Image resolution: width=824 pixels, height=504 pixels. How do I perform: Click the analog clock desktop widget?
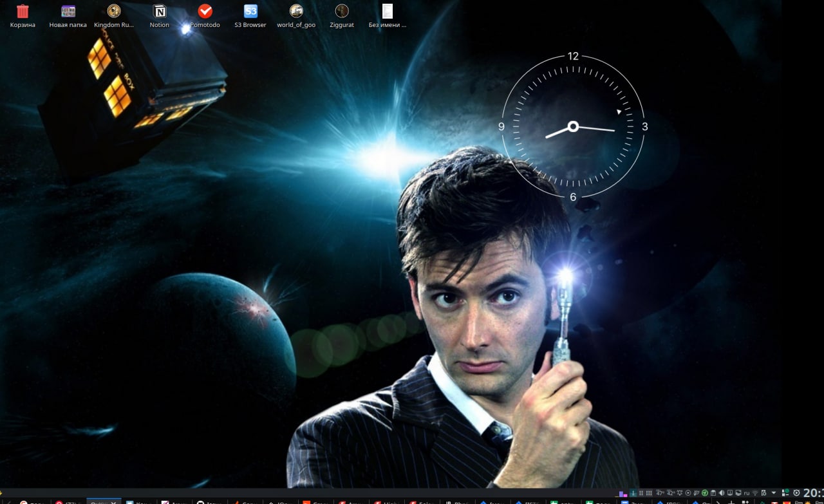pyautogui.click(x=573, y=127)
